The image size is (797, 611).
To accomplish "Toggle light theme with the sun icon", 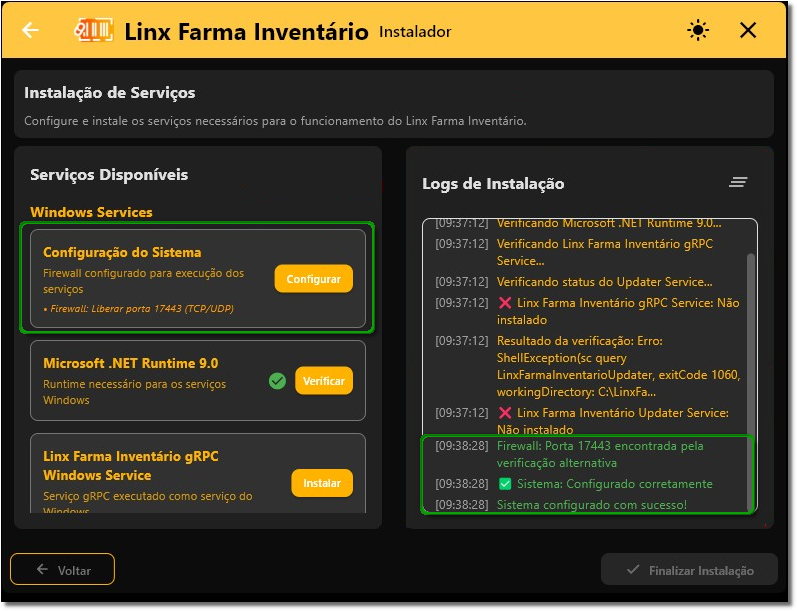I will point(698,30).
